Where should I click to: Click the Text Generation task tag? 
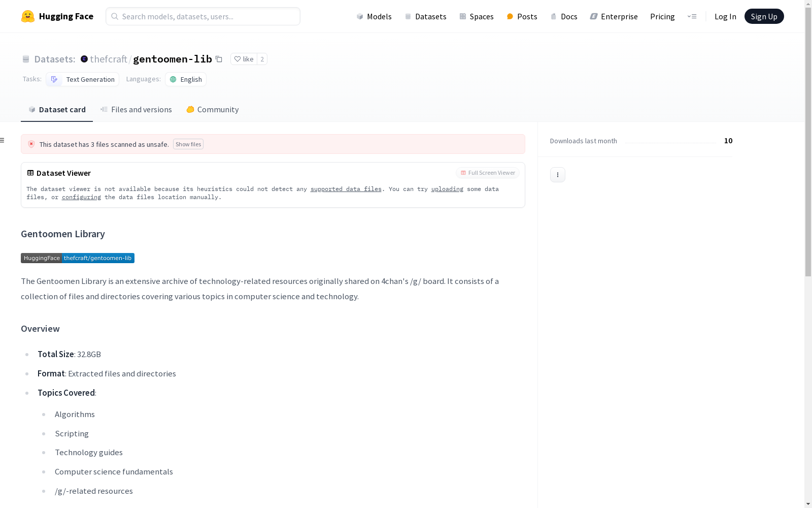pyautogui.click(x=83, y=79)
